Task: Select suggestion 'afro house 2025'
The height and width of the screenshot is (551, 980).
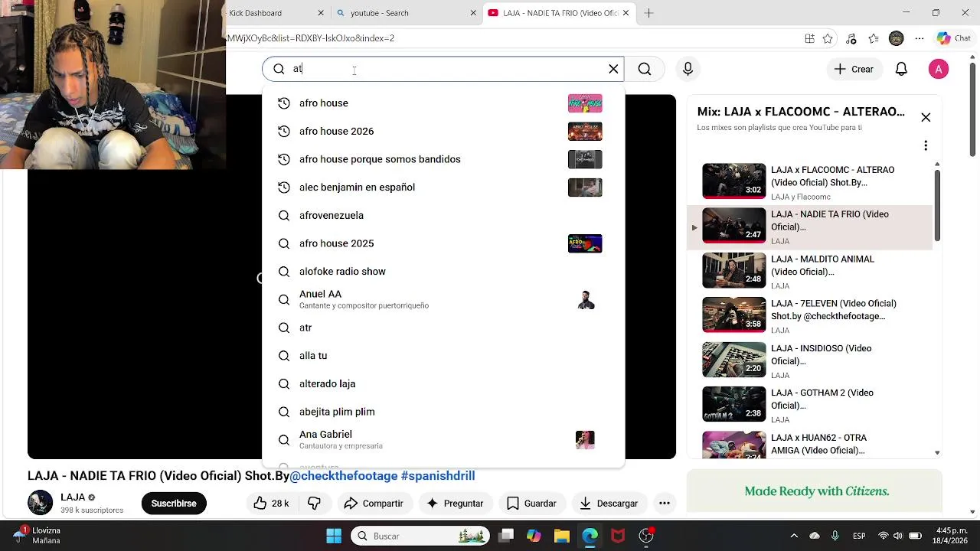Action: pyautogui.click(x=443, y=243)
